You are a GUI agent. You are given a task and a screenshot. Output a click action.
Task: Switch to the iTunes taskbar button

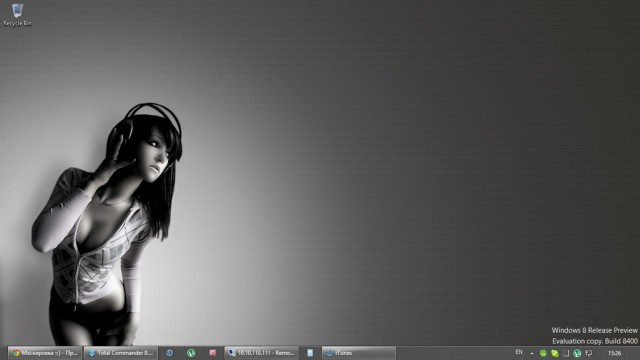[359, 353]
